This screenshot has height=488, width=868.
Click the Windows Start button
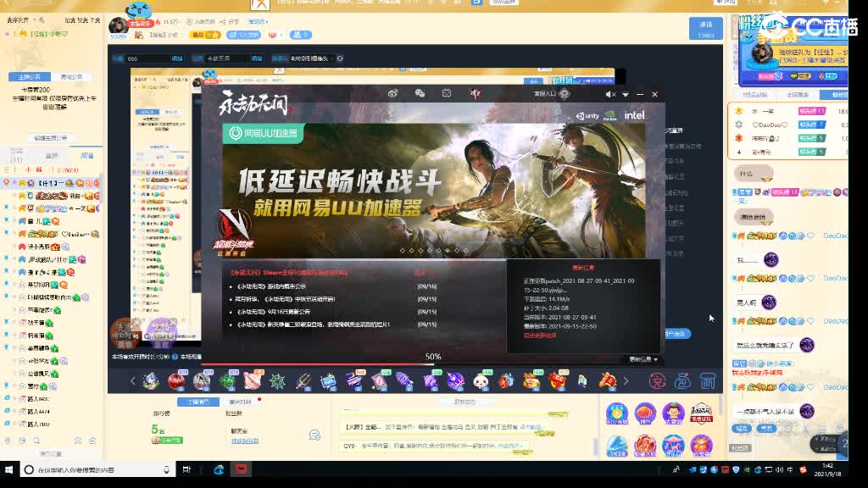(x=8, y=469)
